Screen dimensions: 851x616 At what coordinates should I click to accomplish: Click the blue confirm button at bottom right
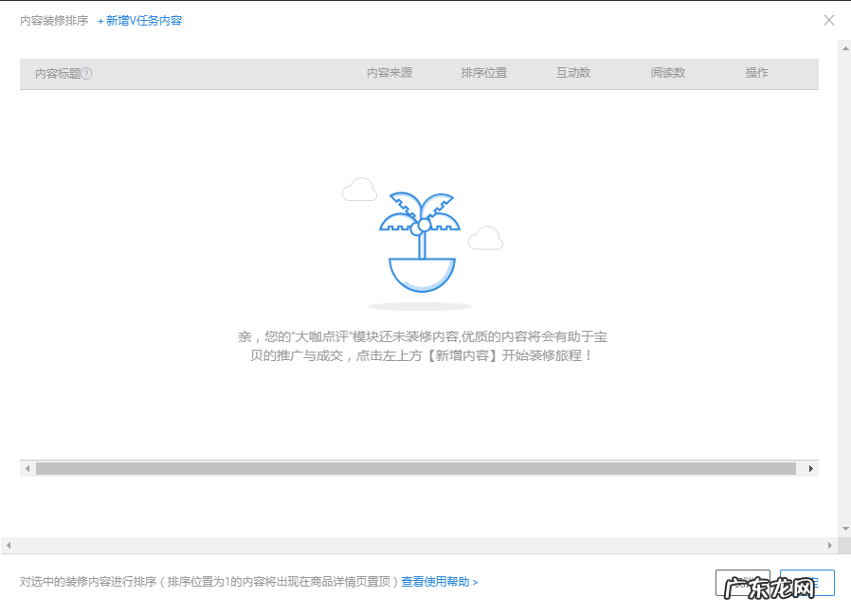pos(807,582)
